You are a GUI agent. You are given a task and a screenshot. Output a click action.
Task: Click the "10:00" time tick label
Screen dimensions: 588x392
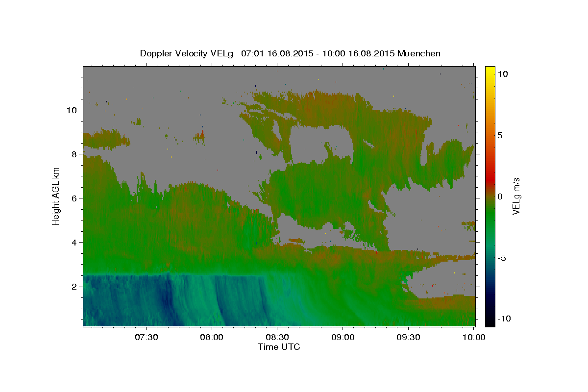coord(474,338)
